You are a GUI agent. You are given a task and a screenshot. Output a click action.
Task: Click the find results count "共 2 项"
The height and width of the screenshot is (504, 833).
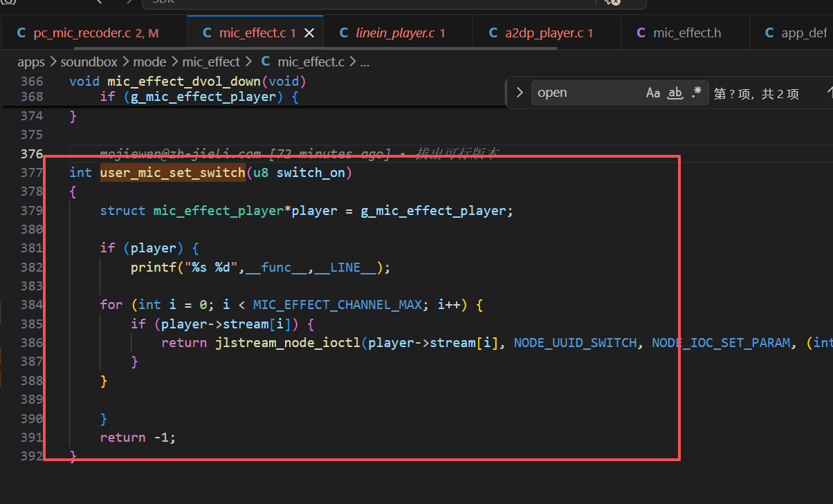(x=780, y=93)
